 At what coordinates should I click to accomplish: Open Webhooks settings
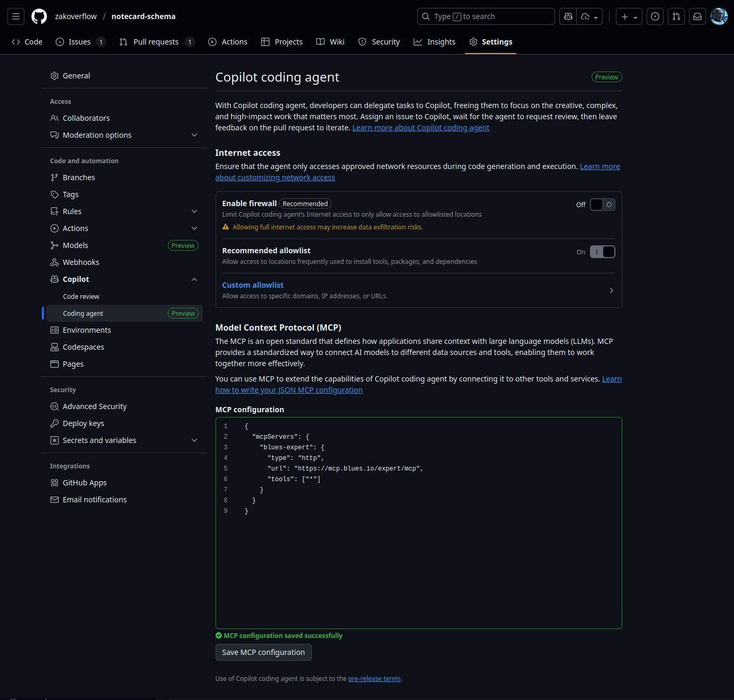point(124,262)
